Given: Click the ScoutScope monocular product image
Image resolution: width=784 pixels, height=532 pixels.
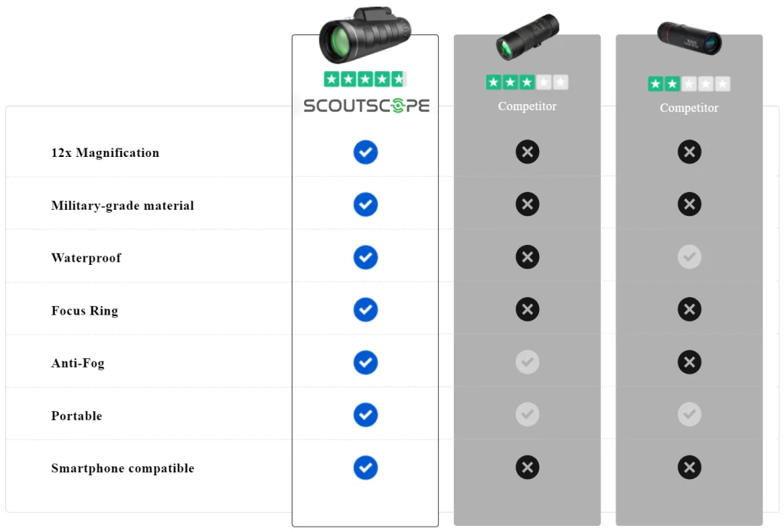Looking at the screenshot, I should click(365, 35).
